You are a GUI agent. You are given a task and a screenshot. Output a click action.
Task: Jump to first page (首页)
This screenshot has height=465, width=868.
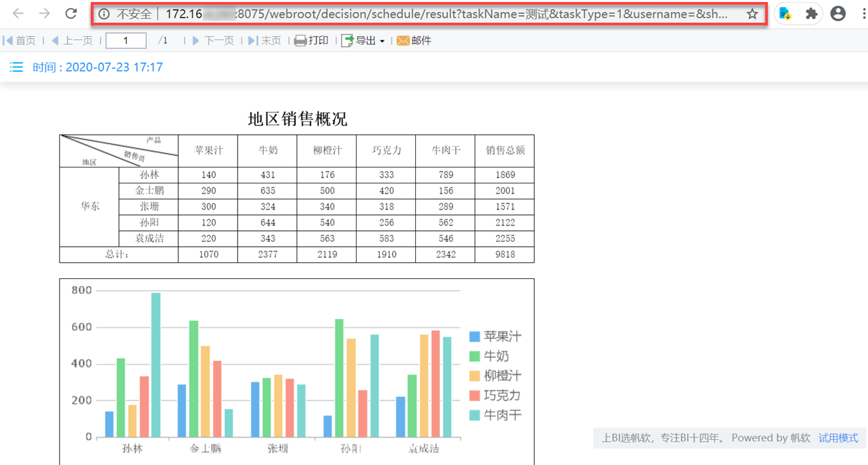coord(19,41)
